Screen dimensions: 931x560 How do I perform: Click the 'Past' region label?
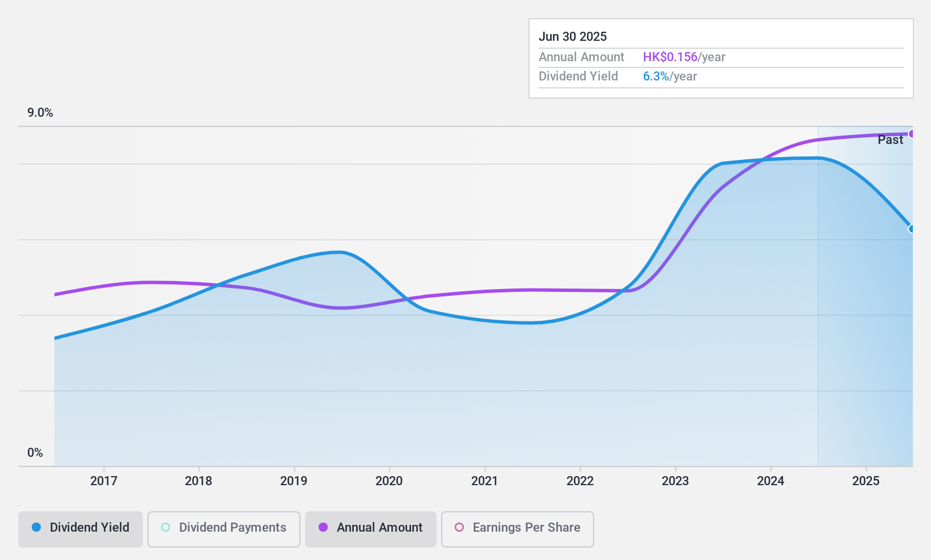890,140
